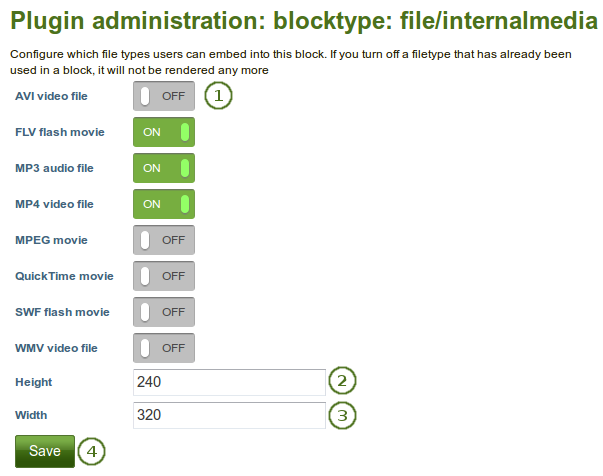Click the Height input field
Viewport: 603px width, 476px height.
229,382
